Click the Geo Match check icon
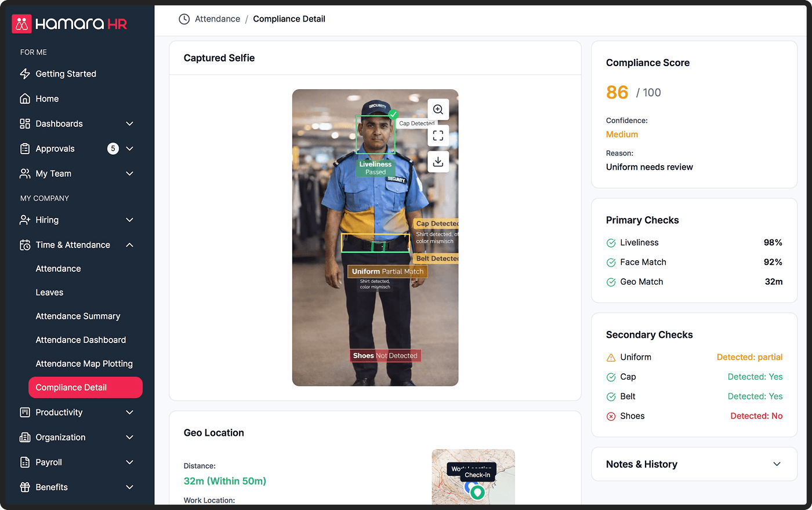 coord(611,282)
